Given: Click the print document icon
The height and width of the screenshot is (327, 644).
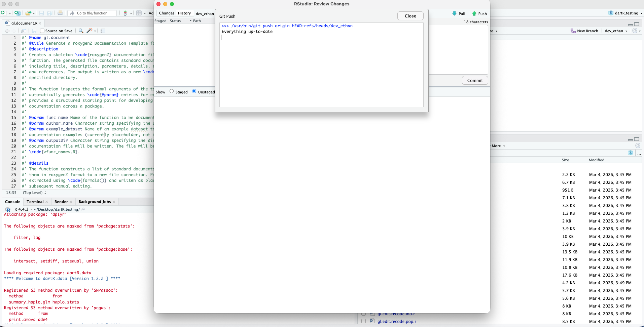Looking at the screenshot, I should tap(60, 13).
